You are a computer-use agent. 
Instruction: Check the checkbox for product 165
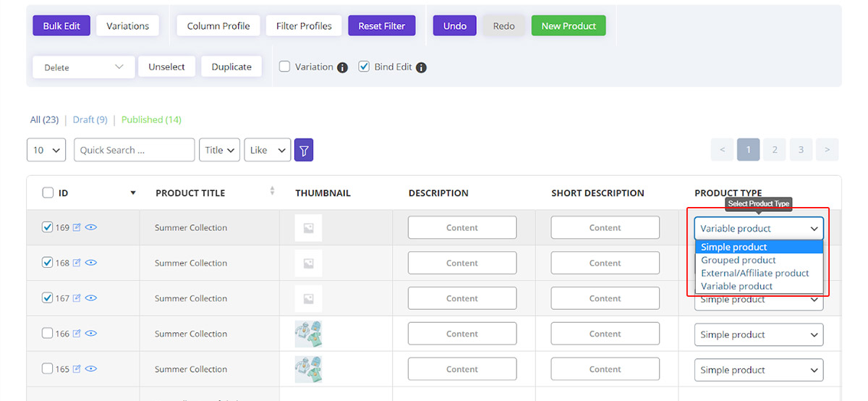[48, 369]
